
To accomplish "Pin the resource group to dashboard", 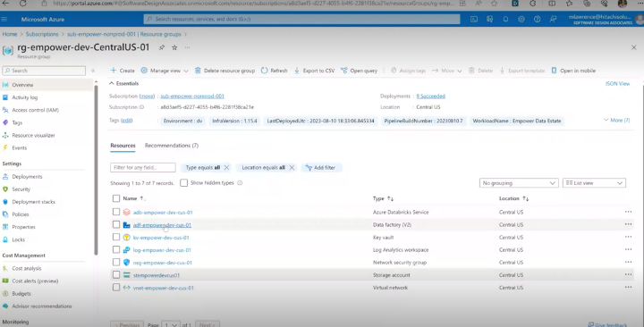I will [x=162, y=47].
